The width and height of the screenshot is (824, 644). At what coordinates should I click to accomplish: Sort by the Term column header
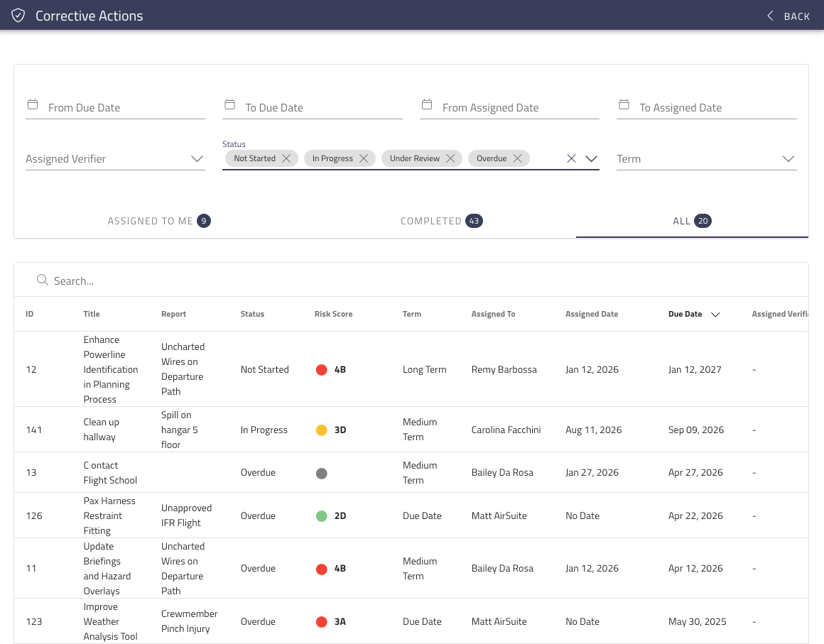pyautogui.click(x=412, y=314)
